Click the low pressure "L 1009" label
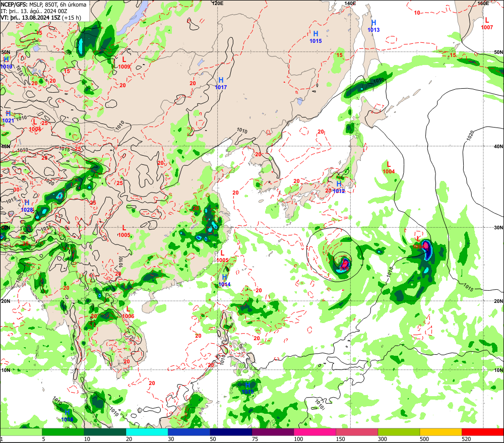The height and width of the screenshot is (443, 504). point(124,63)
